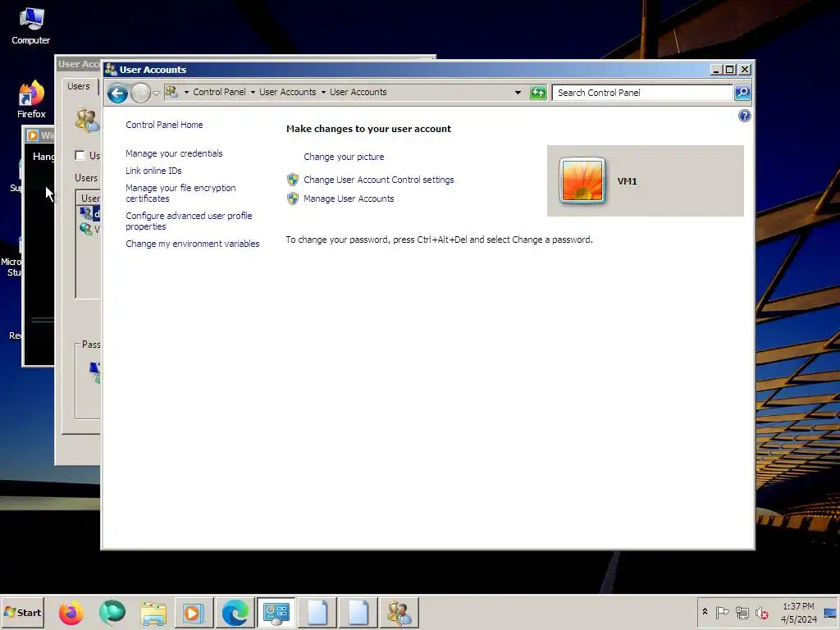The width and height of the screenshot is (840, 630).
Task: Expand arrow after first User Accounts breadcrumb
Action: [x=323, y=92]
